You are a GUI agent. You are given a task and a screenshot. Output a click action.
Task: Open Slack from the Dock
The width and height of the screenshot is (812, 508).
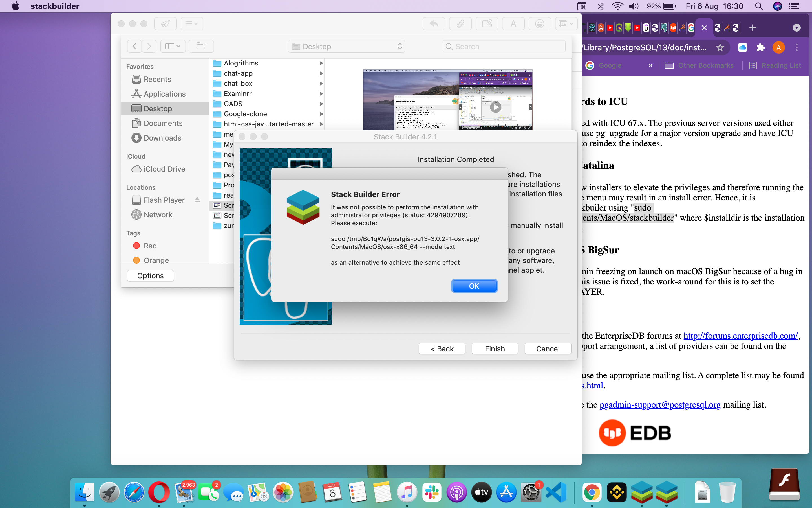point(432,492)
